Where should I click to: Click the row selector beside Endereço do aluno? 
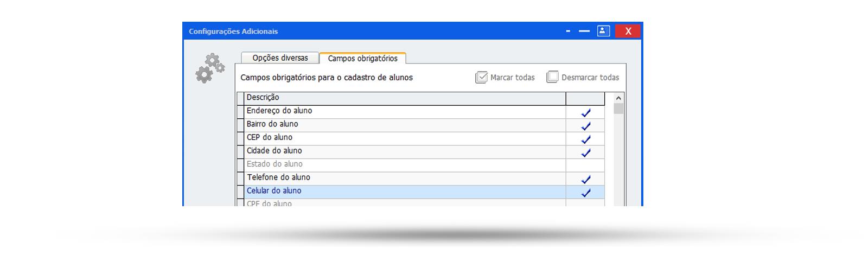click(240, 112)
